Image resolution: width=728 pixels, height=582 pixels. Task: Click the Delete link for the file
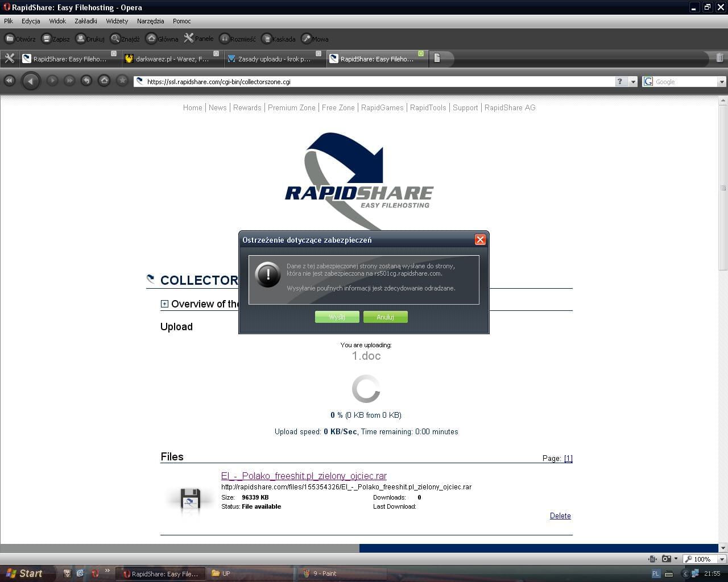(x=560, y=516)
